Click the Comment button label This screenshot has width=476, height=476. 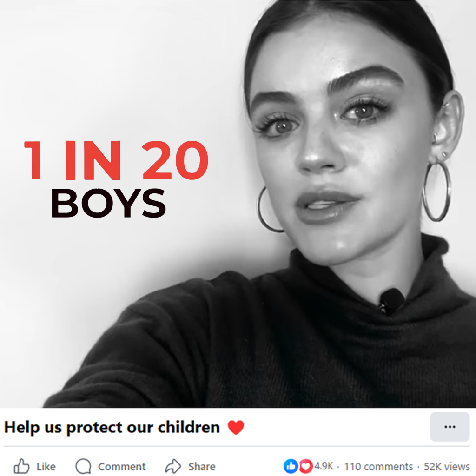tap(122, 467)
